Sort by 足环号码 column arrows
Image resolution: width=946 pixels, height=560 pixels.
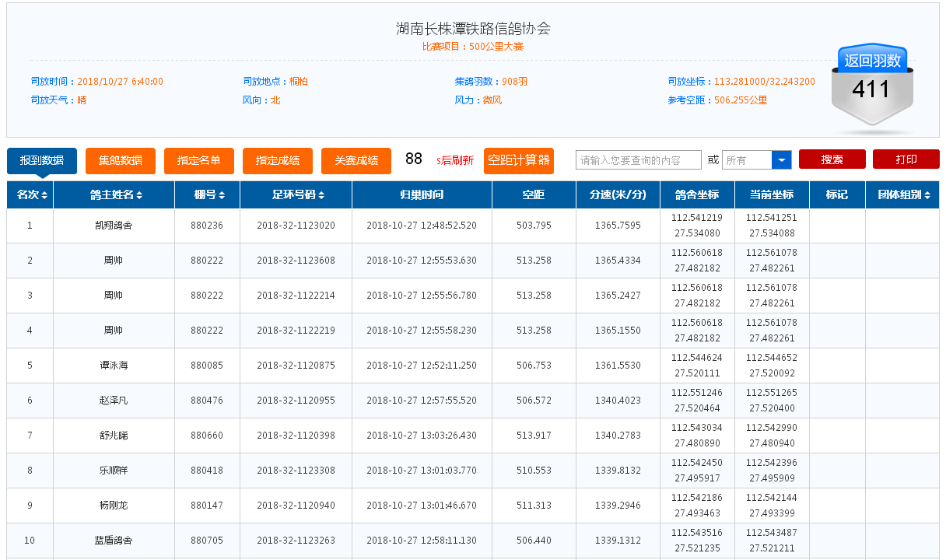click(x=321, y=195)
